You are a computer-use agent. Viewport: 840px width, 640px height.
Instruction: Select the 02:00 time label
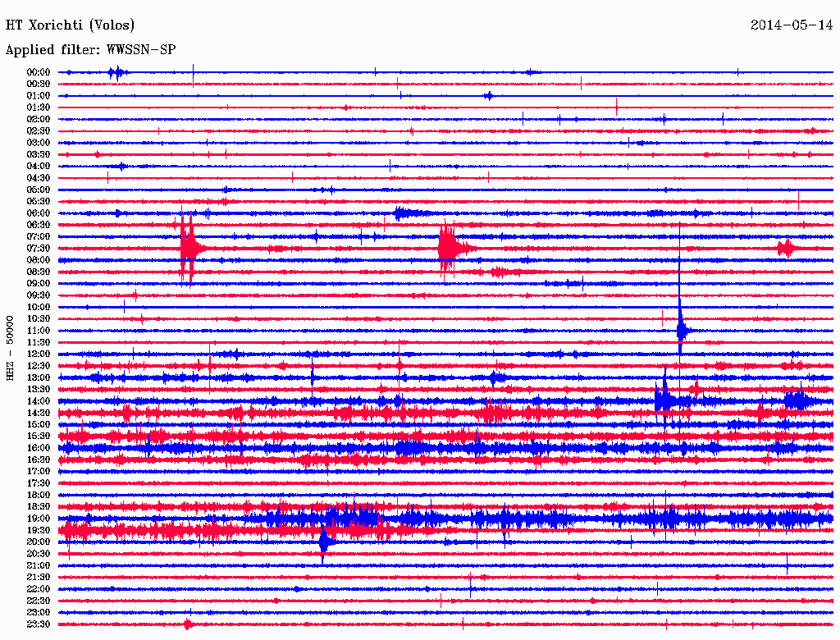click(x=38, y=119)
